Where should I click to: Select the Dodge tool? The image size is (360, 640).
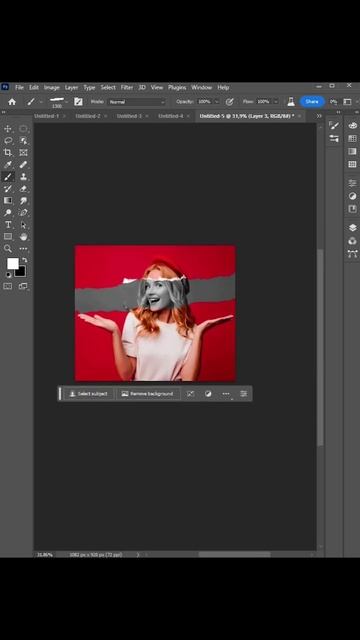(8, 213)
